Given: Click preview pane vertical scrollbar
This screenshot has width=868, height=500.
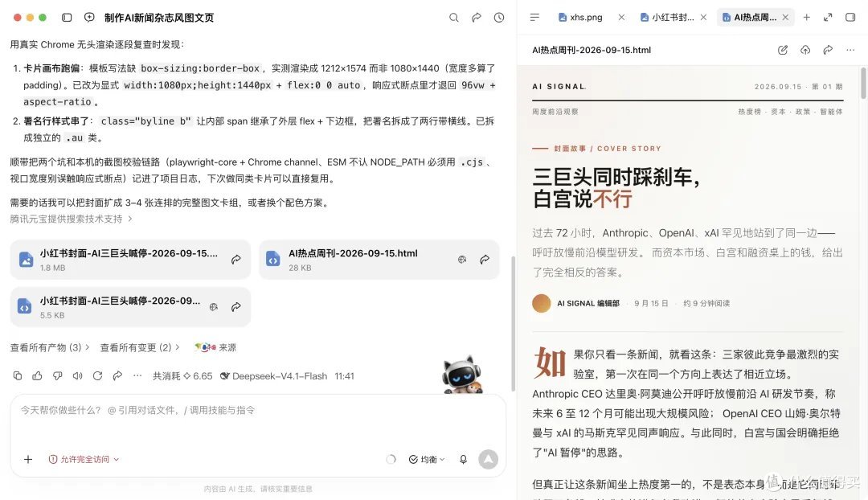Looking at the screenshot, I should [863, 83].
